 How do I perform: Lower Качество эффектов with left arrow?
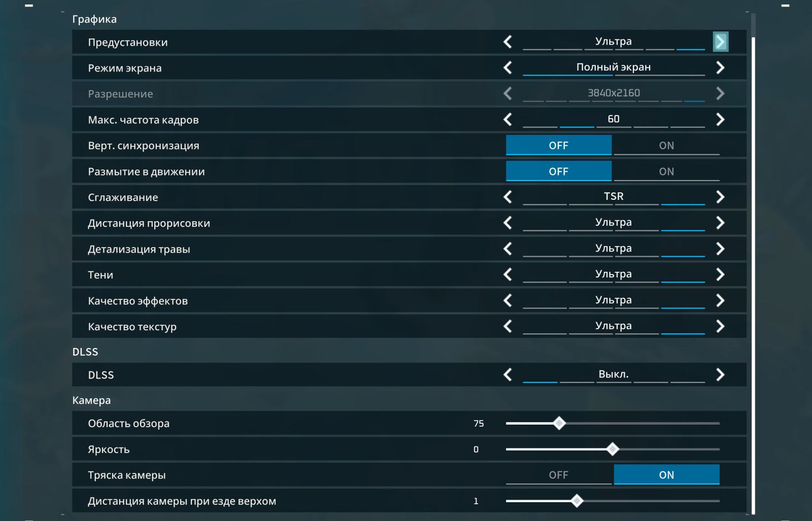point(507,300)
